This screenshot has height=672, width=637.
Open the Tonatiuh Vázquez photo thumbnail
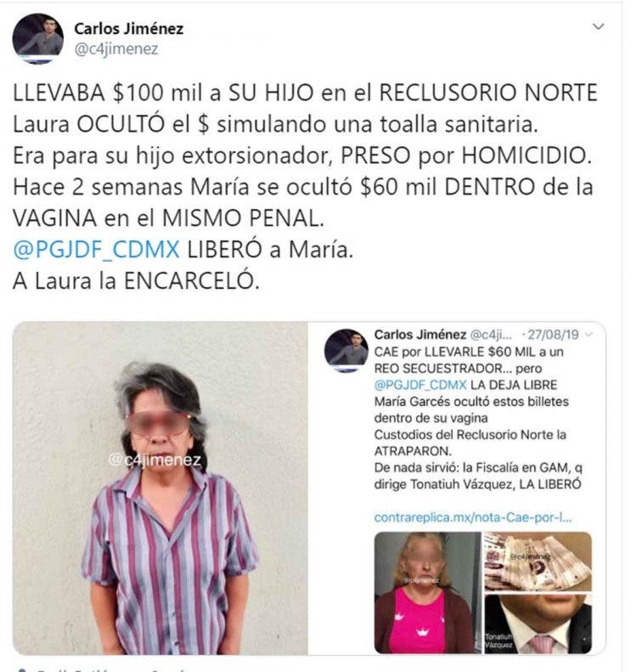coord(538,624)
